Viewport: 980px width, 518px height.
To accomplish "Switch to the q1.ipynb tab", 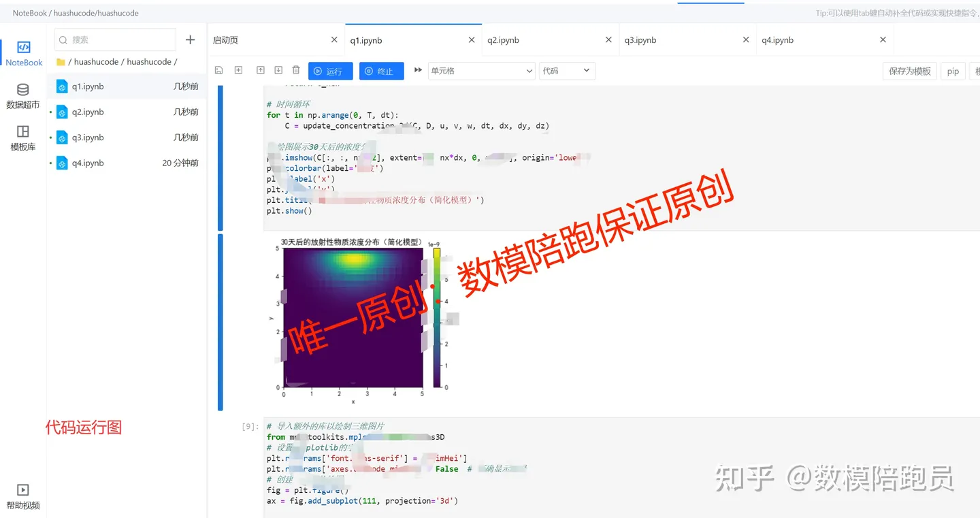I will 413,40.
